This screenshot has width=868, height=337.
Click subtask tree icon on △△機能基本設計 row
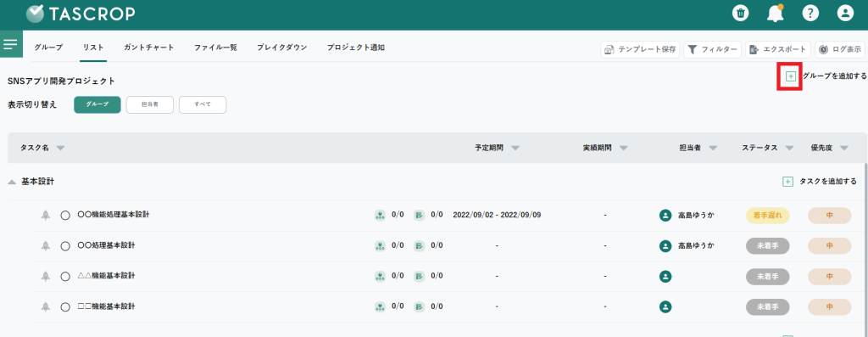pyautogui.click(x=380, y=276)
